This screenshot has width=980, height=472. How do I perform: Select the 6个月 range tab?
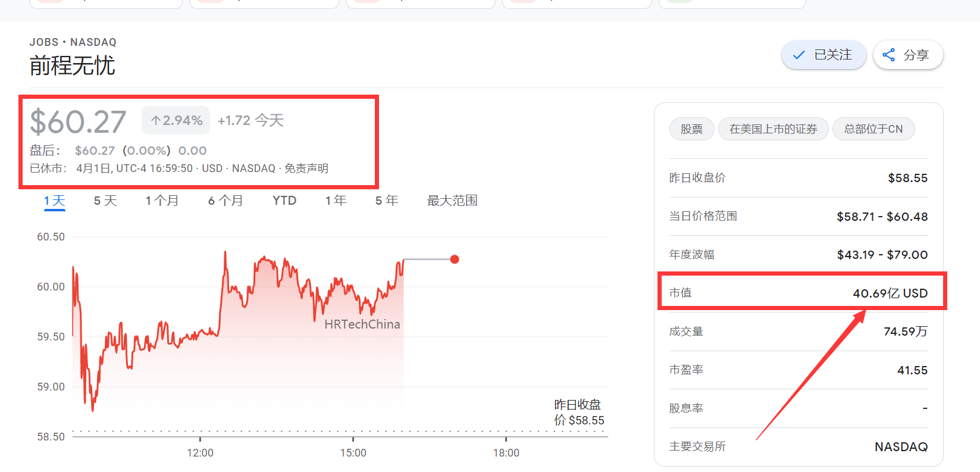point(226,201)
